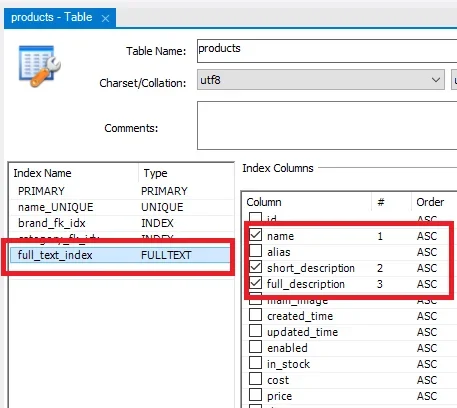Click the full_description column name
This screenshot has height=408, width=457.
[x=306, y=284]
